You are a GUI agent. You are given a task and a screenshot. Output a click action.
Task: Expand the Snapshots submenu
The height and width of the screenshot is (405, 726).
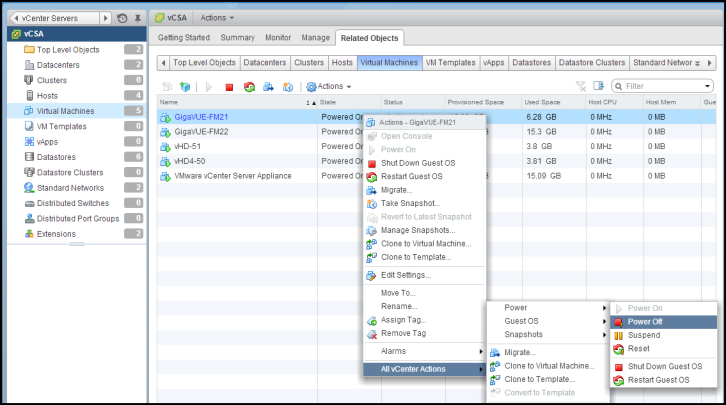pos(547,335)
